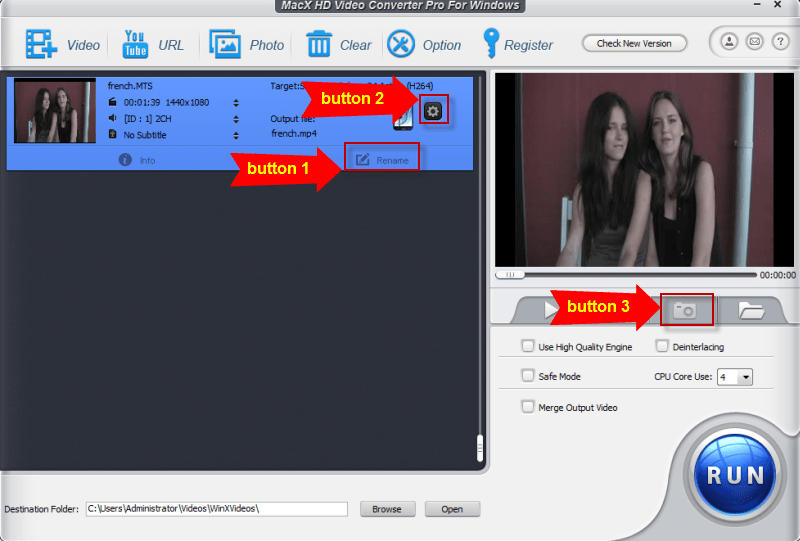Click the email envelope icon

coord(755,41)
